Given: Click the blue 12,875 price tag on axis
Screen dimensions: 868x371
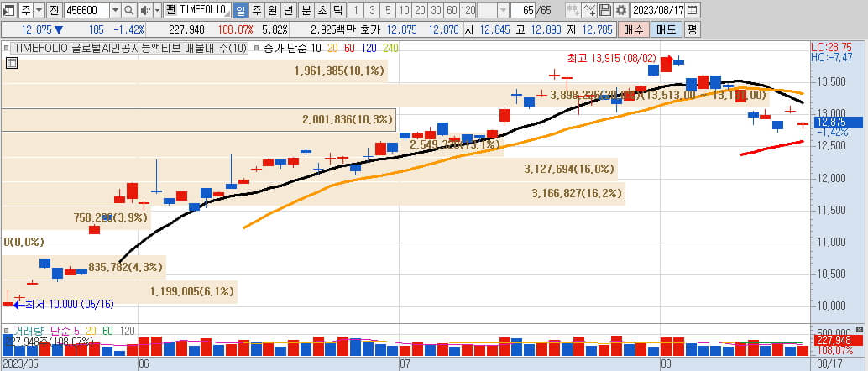Looking at the screenshot, I should click(x=838, y=123).
